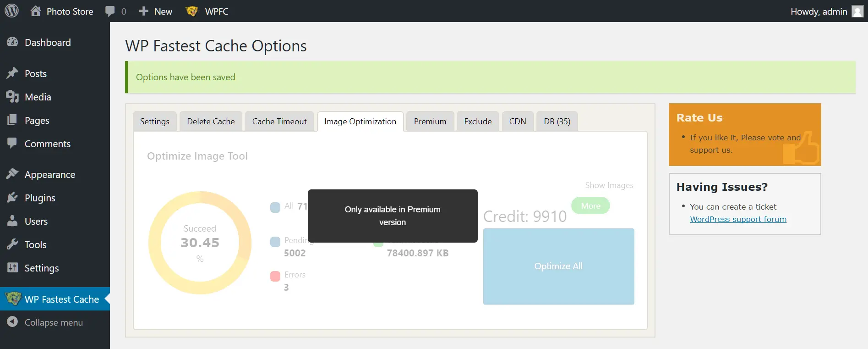Click the comments bubble icon in admin bar
The width and height of the screenshot is (868, 349).
click(110, 11)
